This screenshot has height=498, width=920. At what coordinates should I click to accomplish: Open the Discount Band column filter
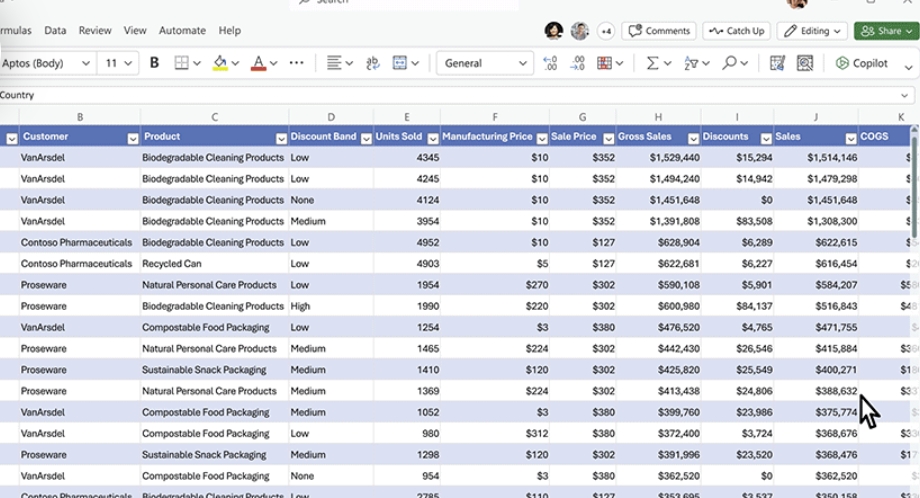[366, 138]
